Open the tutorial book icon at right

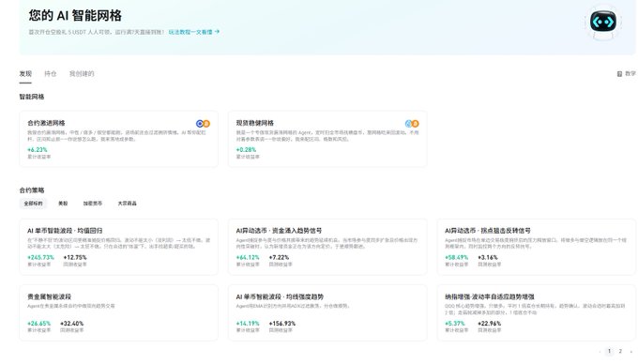click(619, 73)
